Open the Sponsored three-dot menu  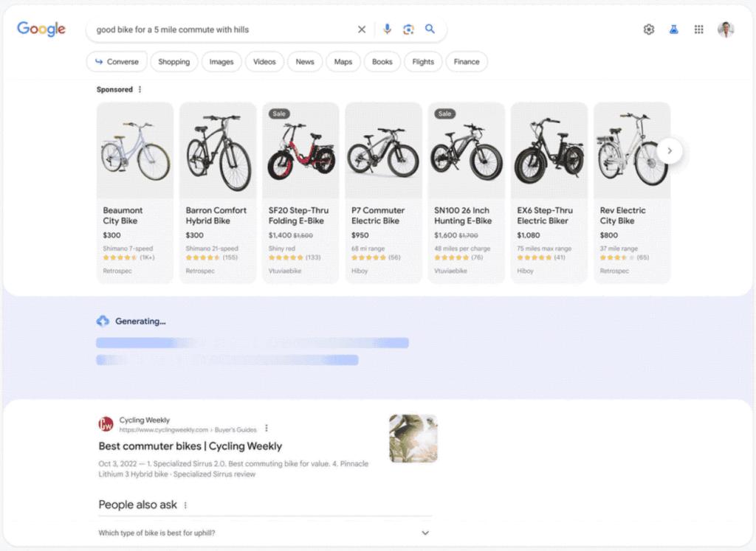coord(140,90)
